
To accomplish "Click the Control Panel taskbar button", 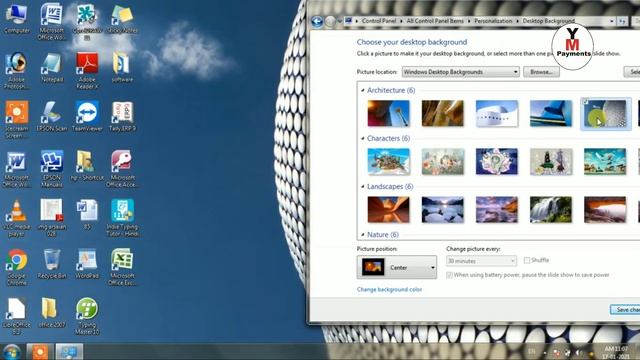I will (69, 352).
